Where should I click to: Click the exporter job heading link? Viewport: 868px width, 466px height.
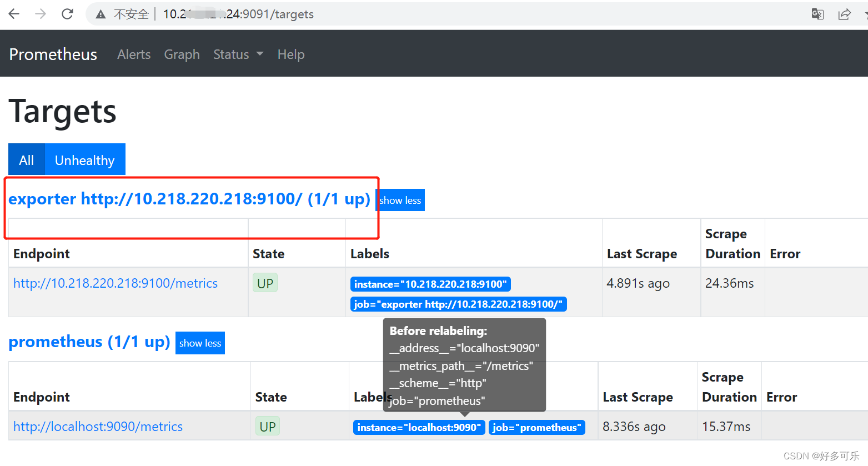click(x=189, y=199)
